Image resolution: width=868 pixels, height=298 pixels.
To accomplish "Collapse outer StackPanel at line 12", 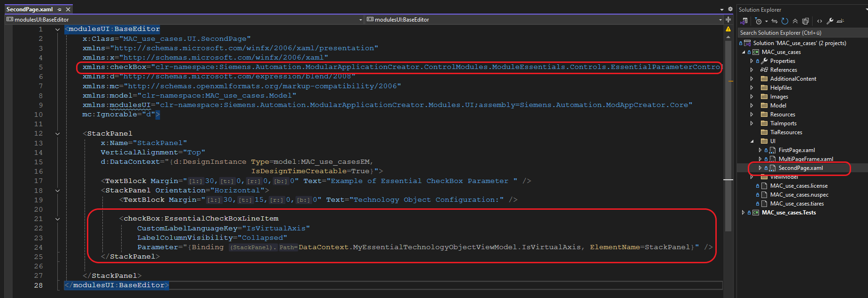I will [57, 134].
